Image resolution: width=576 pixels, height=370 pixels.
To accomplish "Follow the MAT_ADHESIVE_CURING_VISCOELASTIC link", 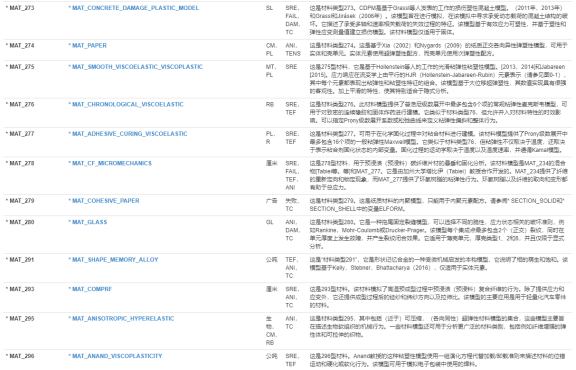I will pyautogui.click(x=130, y=133).
